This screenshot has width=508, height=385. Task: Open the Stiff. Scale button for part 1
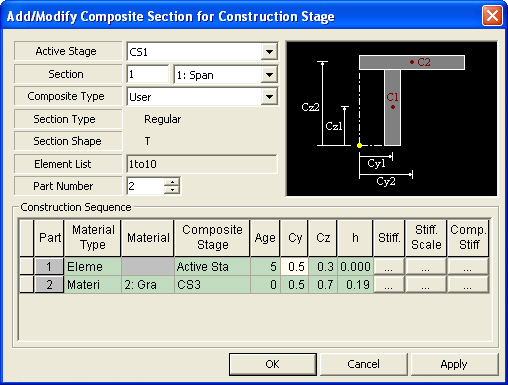pyautogui.click(x=426, y=267)
